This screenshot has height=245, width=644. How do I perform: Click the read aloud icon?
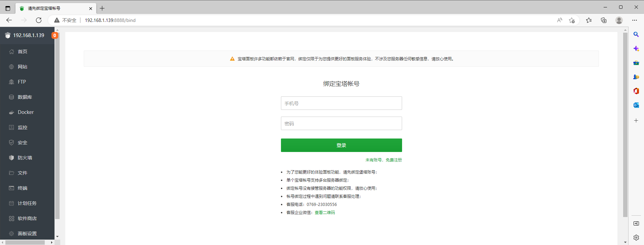click(x=560, y=20)
